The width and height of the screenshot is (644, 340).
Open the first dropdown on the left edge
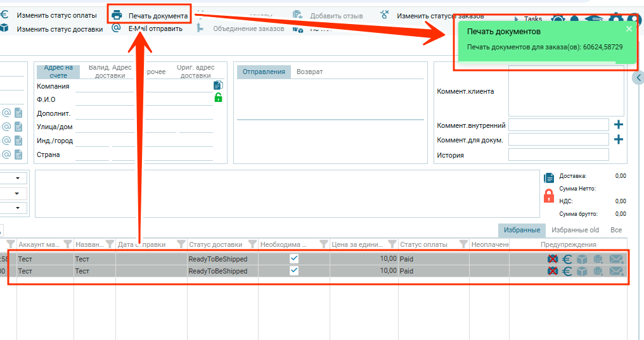(x=17, y=179)
